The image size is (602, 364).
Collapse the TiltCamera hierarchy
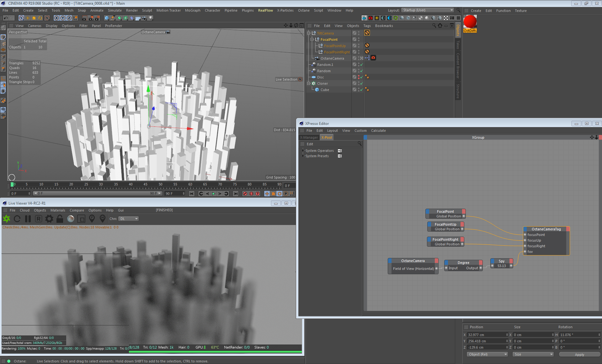coord(309,33)
